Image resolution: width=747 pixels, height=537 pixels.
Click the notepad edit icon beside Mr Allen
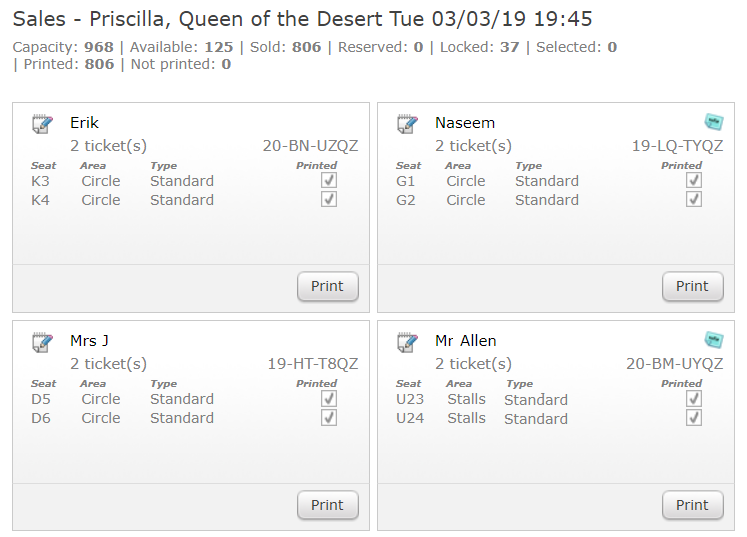coord(407,342)
